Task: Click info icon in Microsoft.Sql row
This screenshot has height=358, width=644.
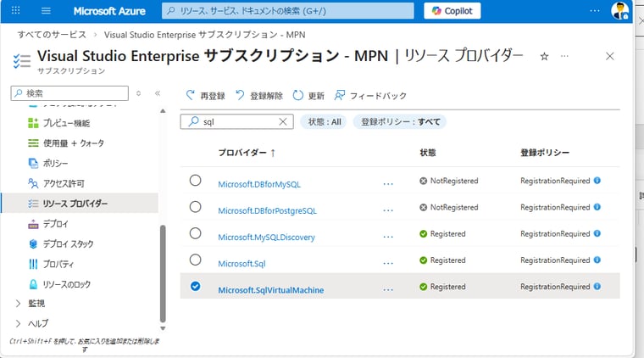Action: tap(597, 260)
